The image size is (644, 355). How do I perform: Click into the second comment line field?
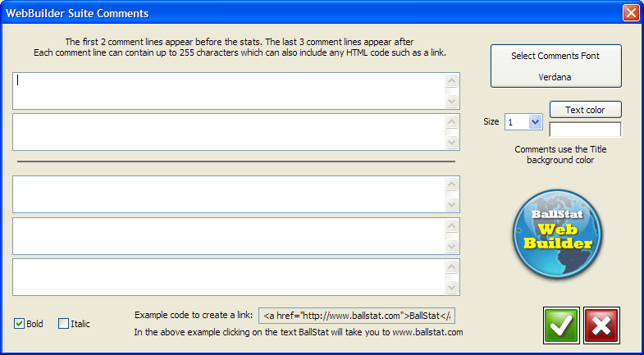tap(236, 132)
